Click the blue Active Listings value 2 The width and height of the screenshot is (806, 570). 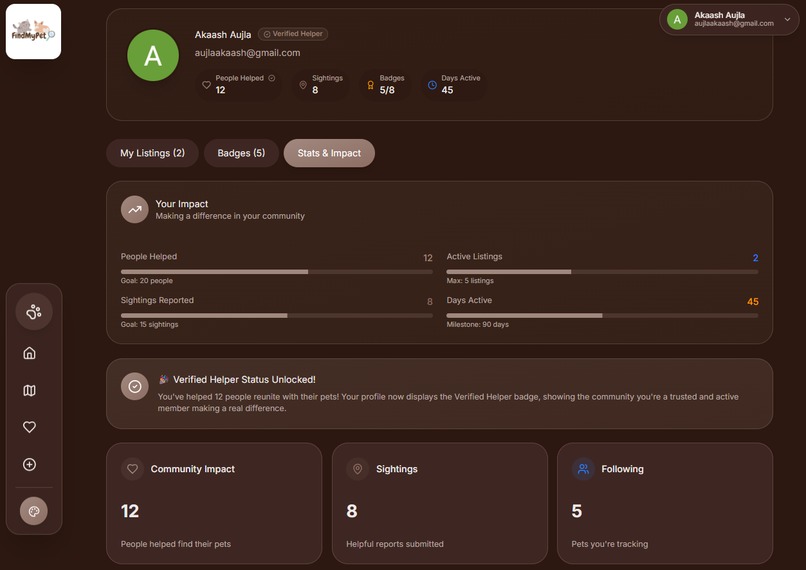pos(756,258)
